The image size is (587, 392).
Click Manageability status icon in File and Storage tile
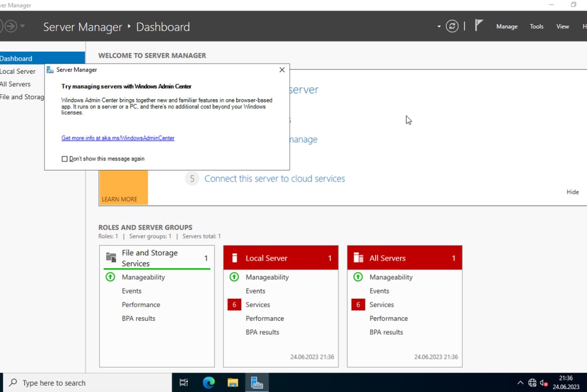(111, 277)
